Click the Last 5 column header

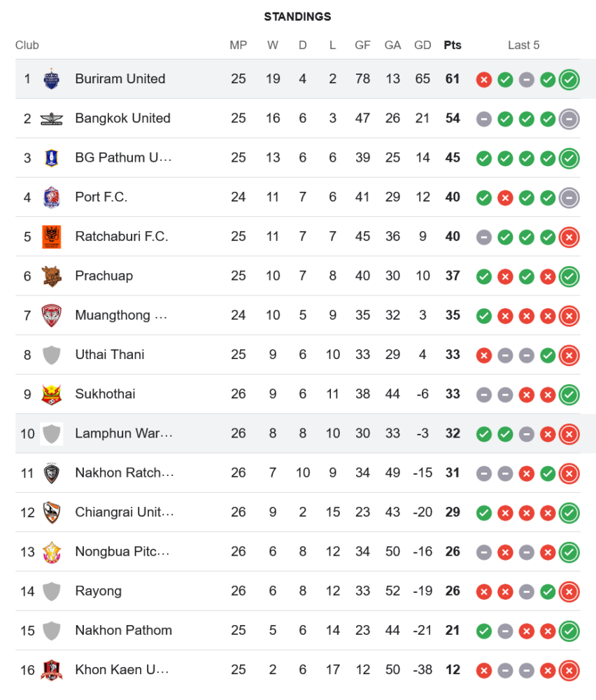524,45
